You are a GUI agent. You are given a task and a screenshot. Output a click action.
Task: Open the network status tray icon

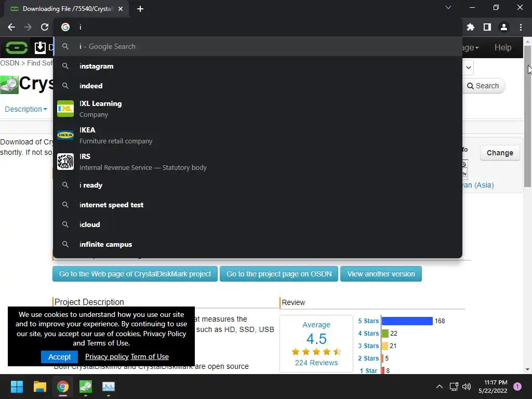tap(454, 387)
